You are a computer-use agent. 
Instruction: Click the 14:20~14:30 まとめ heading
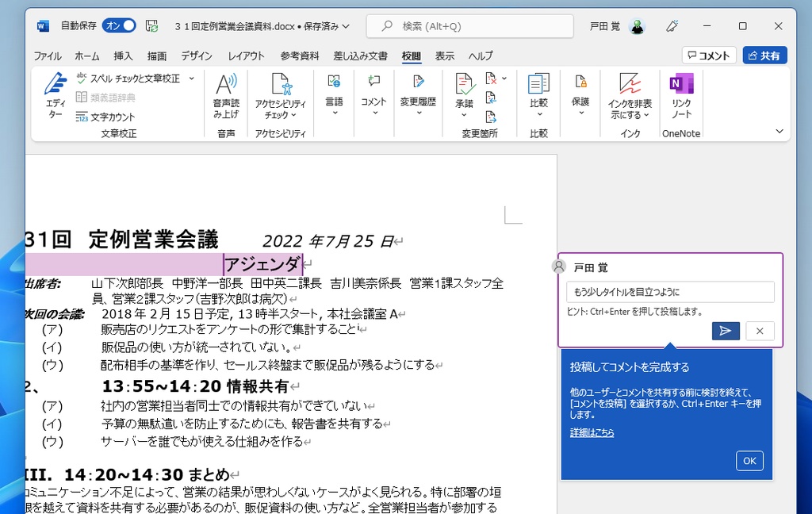(147, 474)
